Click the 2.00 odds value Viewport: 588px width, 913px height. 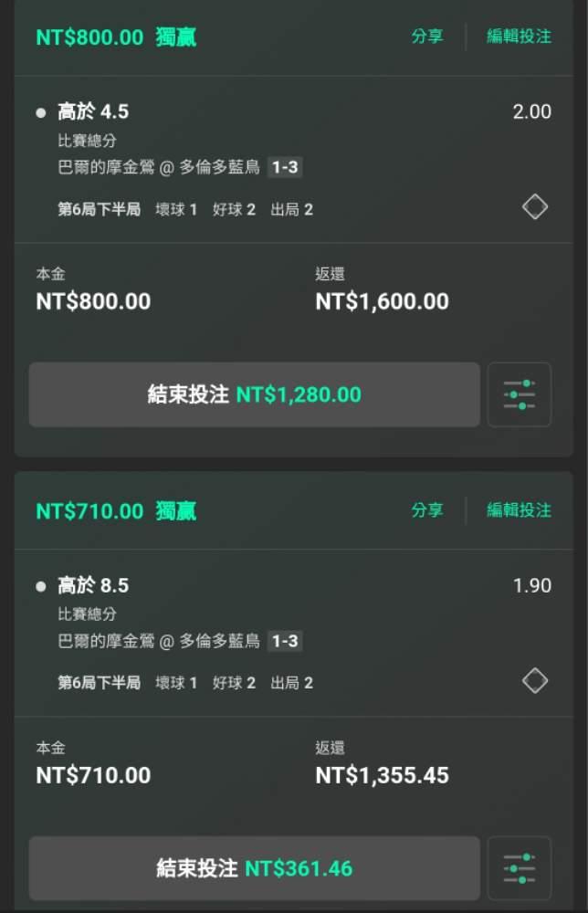(x=532, y=112)
